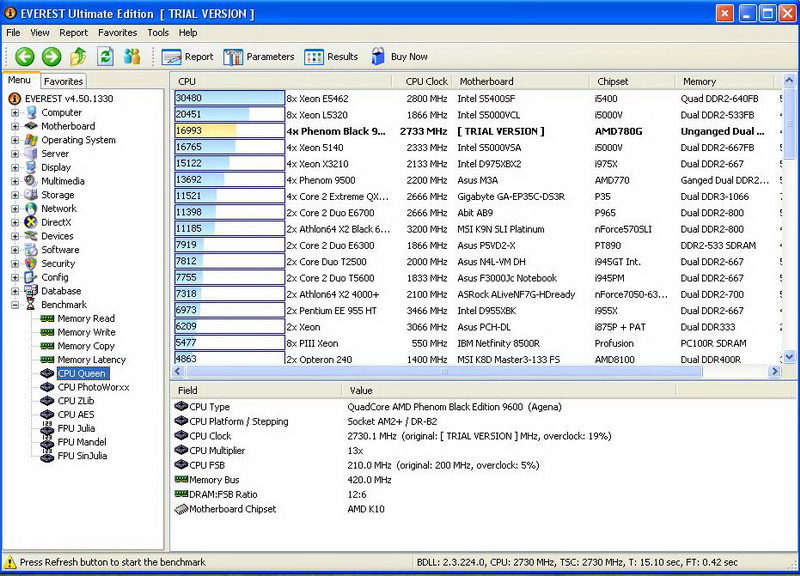Click the horizontal scrollbar left arrow
This screenshot has height=576, width=800.
click(x=178, y=371)
